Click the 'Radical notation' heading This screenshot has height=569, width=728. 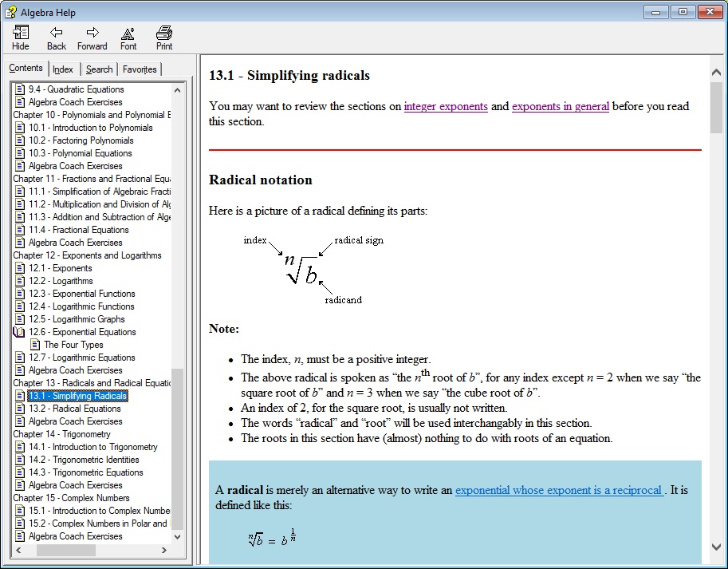click(261, 180)
